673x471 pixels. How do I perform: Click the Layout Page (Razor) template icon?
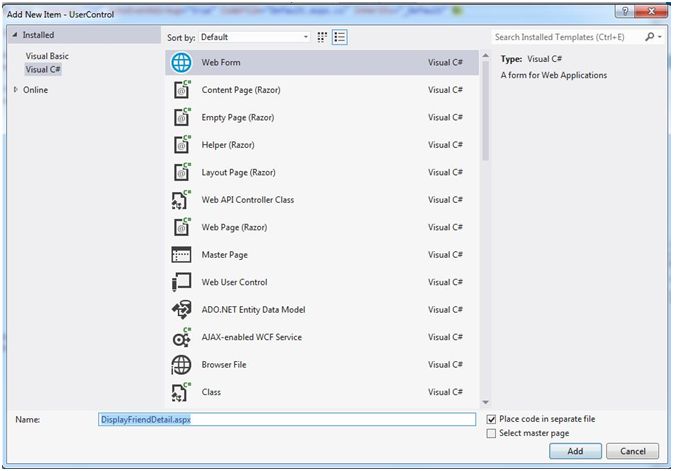tap(182, 172)
